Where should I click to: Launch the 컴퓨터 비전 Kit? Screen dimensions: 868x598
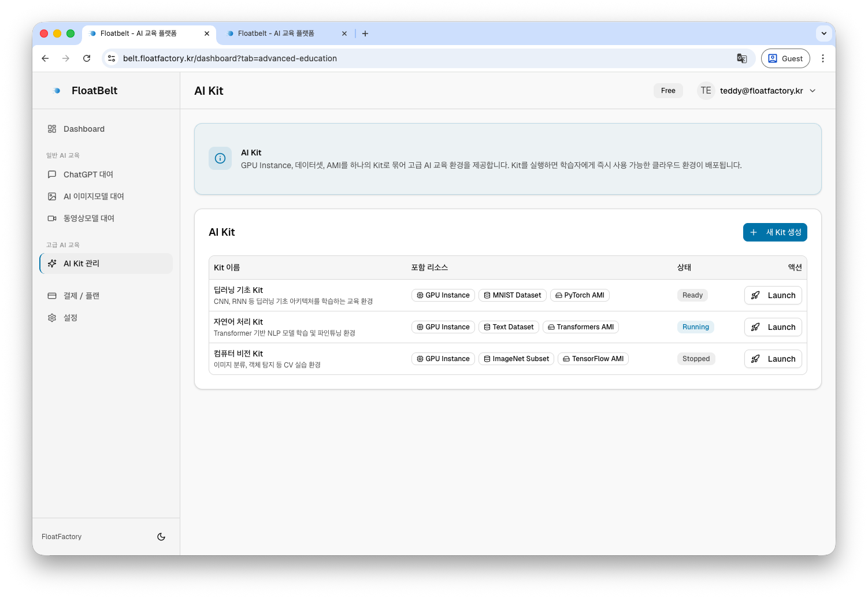tap(773, 359)
